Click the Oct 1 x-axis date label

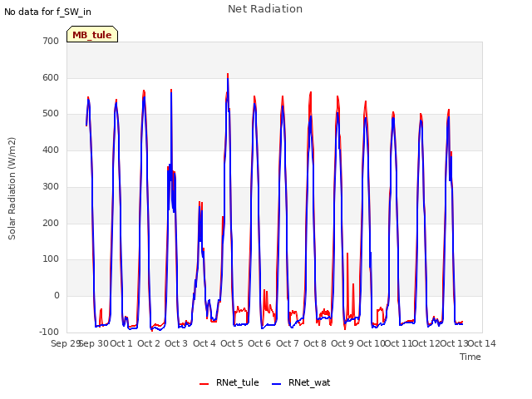coord(121,343)
